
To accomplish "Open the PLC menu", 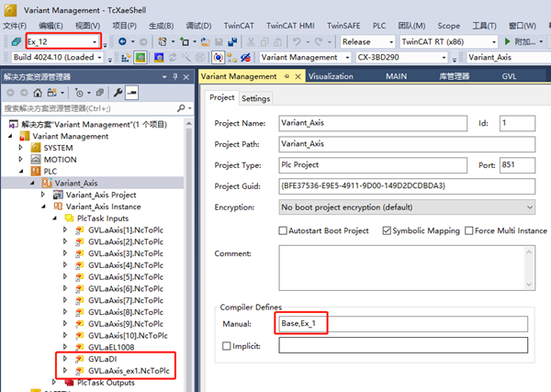I will [379, 26].
